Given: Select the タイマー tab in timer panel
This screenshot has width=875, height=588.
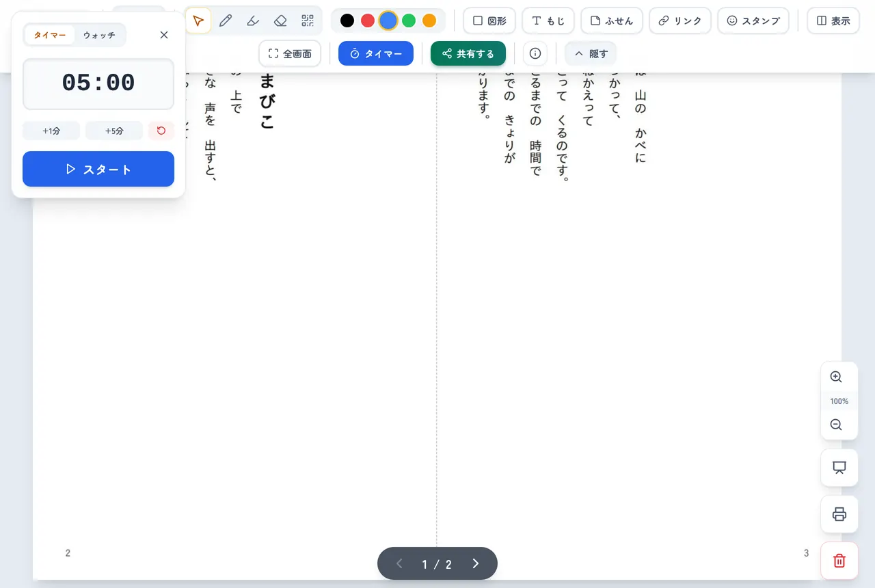Looking at the screenshot, I should click(x=50, y=35).
